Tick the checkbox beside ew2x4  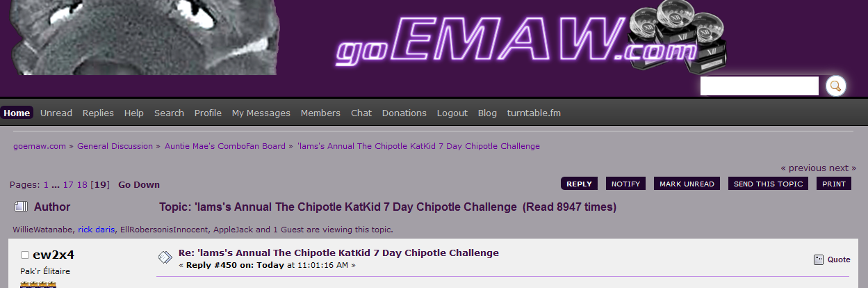click(x=25, y=255)
